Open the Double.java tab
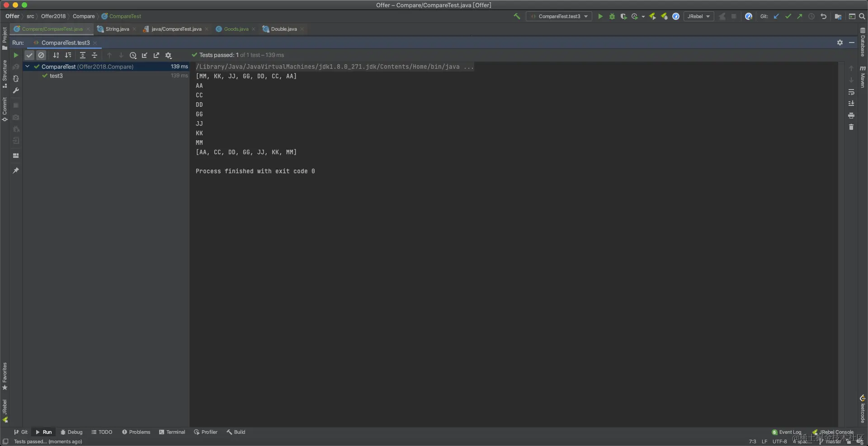Screen dimensions: 868x446 [x=284, y=29]
